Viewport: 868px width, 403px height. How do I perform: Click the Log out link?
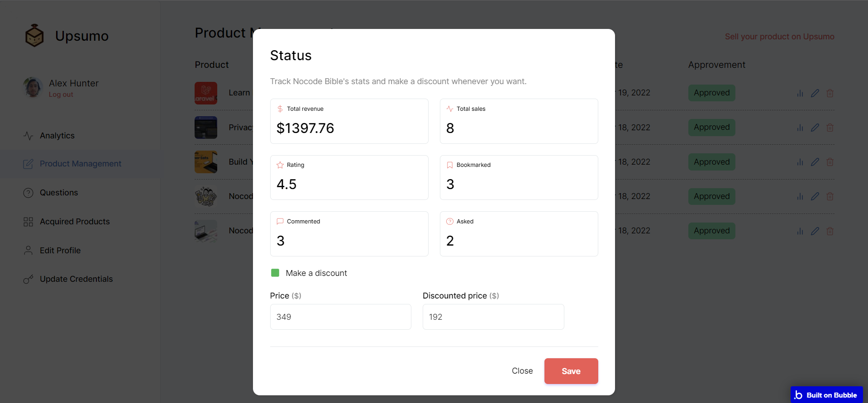pyautogui.click(x=61, y=95)
